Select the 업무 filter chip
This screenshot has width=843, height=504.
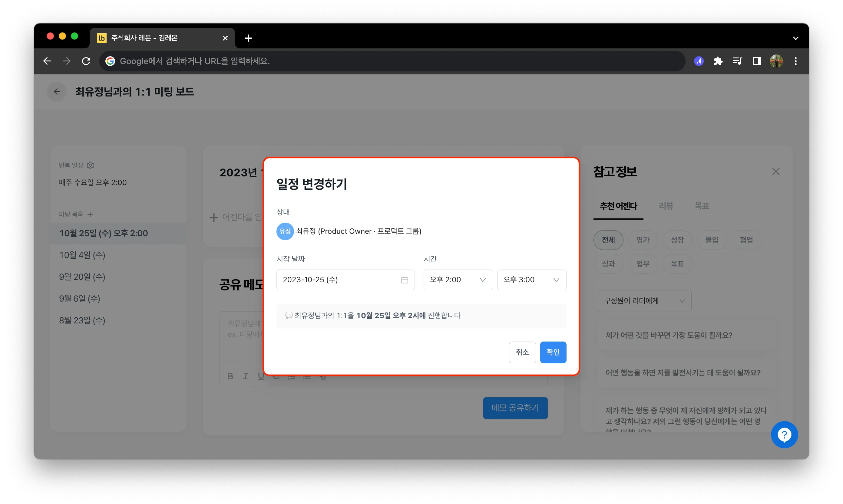coord(643,264)
